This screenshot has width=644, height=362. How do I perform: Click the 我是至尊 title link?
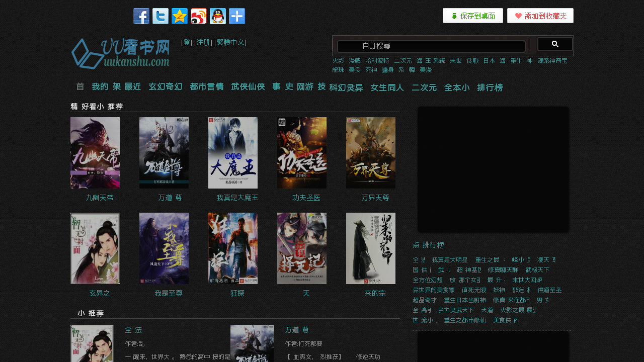[169, 293]
